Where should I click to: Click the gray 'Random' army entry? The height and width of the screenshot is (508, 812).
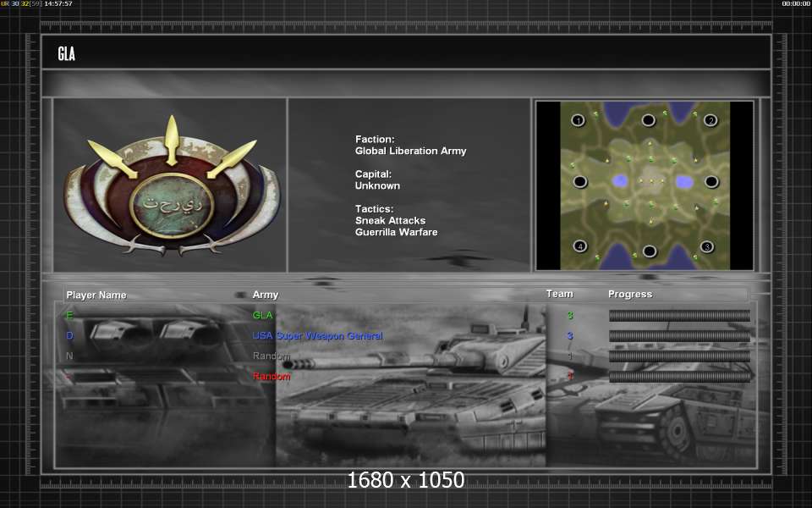pyautogui.click(x=272, y=356)
